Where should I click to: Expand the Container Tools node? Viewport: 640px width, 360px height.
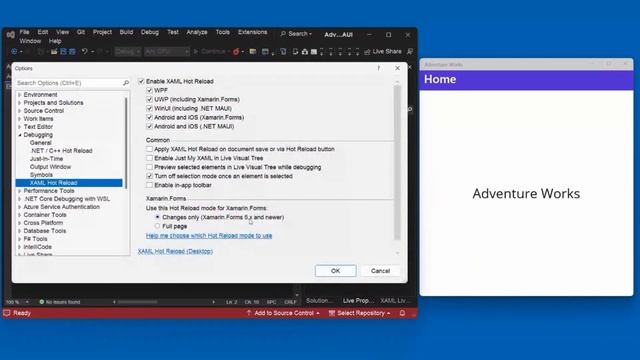(x=20, y=215)
